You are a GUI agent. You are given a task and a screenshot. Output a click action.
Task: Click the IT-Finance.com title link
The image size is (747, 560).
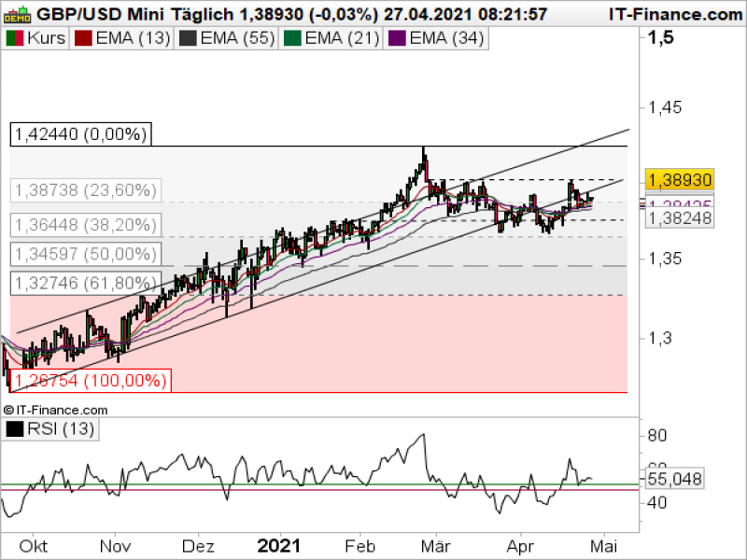click(675, 15)
